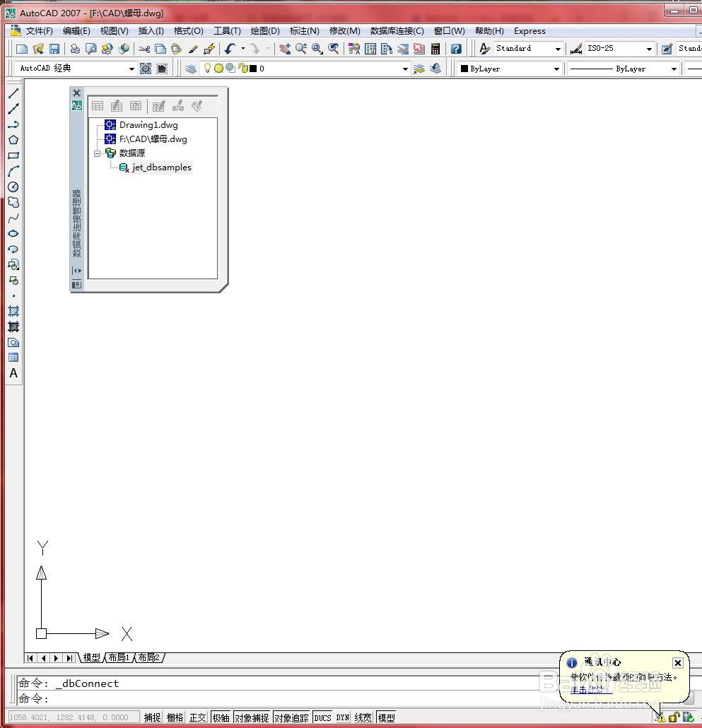702x728 pixels.
Task: Select the Match Properties brush icon
Action: [x=193, y=49]
